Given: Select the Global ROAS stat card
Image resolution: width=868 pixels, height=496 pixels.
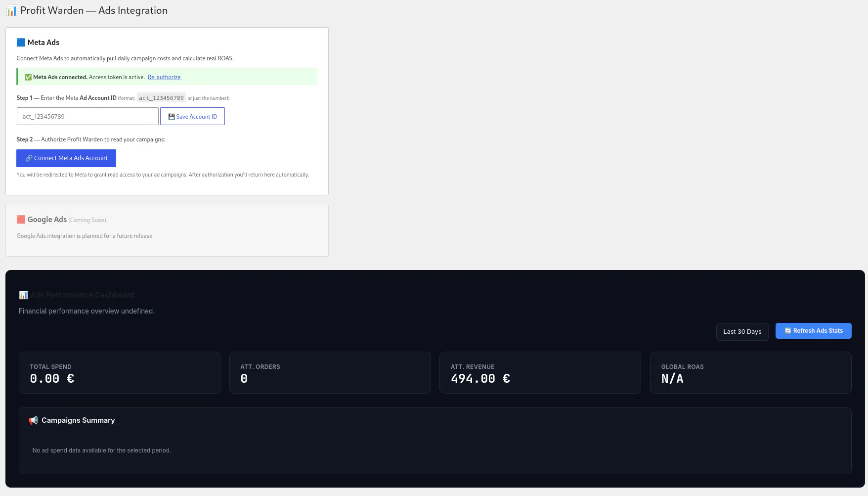Looking at the screenshot, I should coord(751,373).
